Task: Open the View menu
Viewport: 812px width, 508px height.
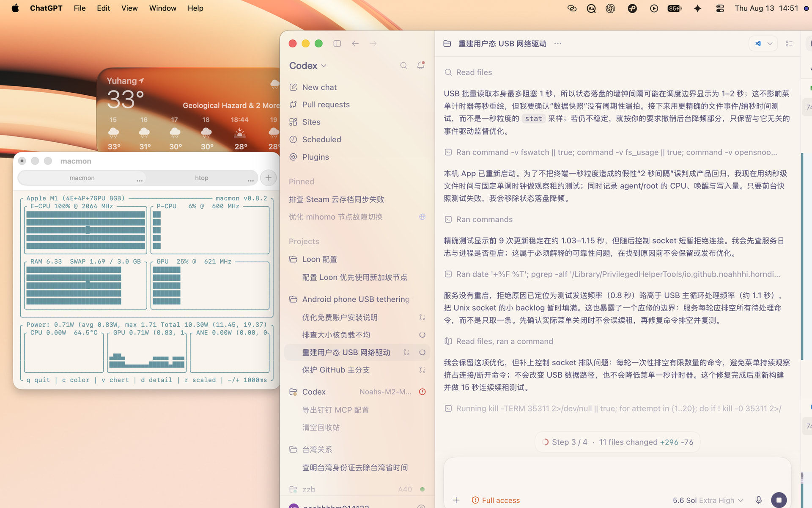Action: pos(129,8)
